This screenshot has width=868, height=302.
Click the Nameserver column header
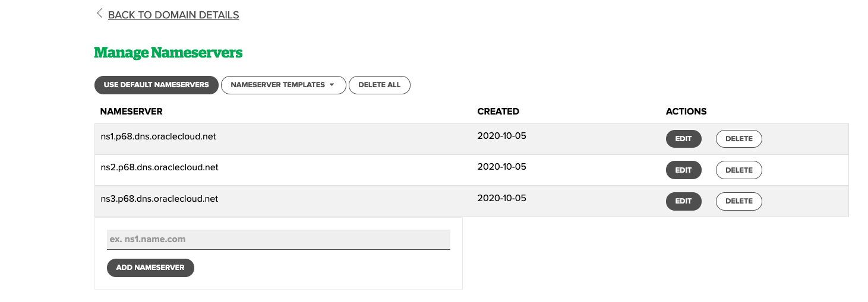click(131, 112)
